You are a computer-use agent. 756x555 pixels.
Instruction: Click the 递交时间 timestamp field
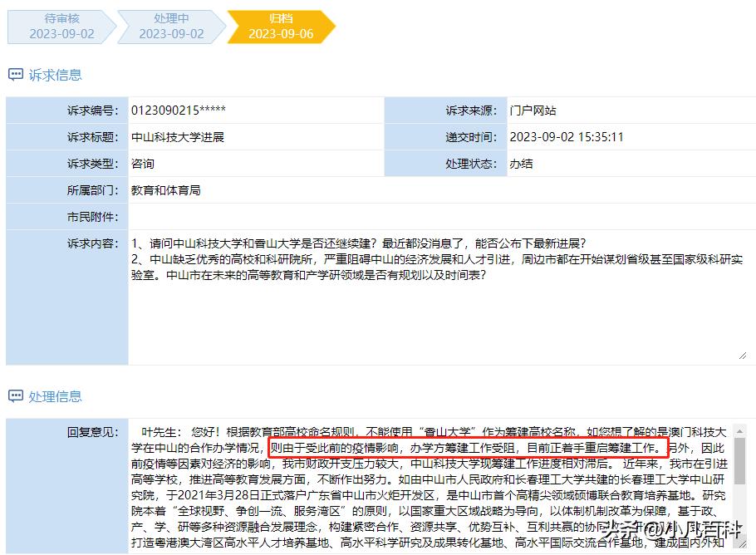click(626, 137)
